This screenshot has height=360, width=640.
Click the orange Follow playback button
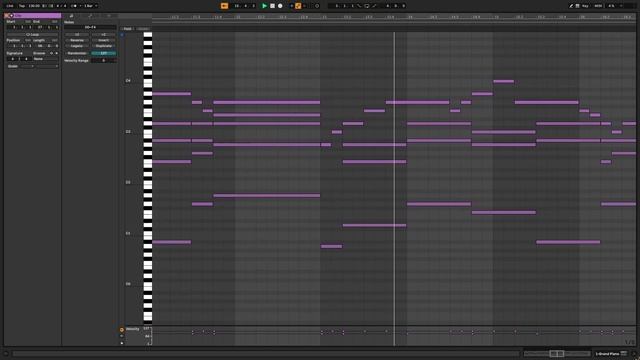coord(224,6)
